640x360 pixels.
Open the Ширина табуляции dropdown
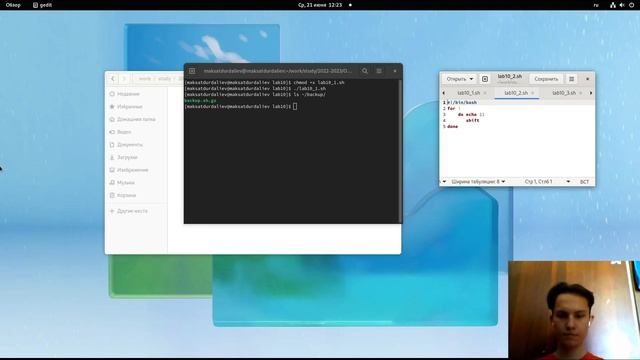[x=478, y=182]
